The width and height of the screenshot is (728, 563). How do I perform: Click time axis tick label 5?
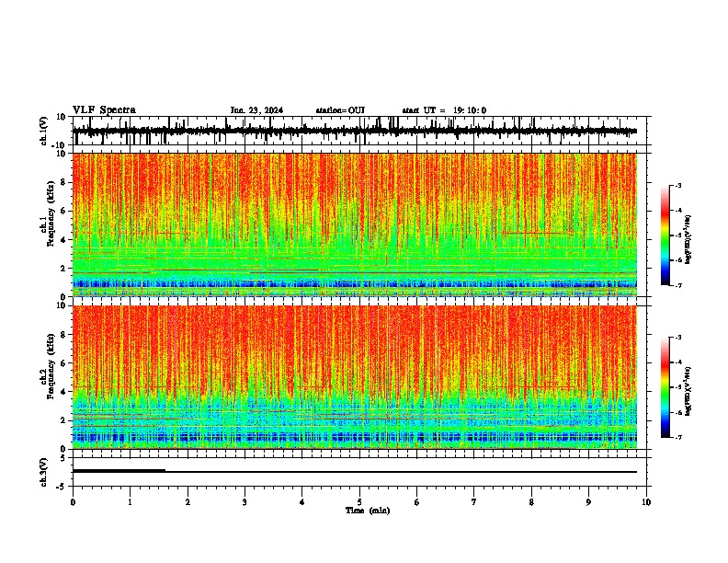coord(359,502)
